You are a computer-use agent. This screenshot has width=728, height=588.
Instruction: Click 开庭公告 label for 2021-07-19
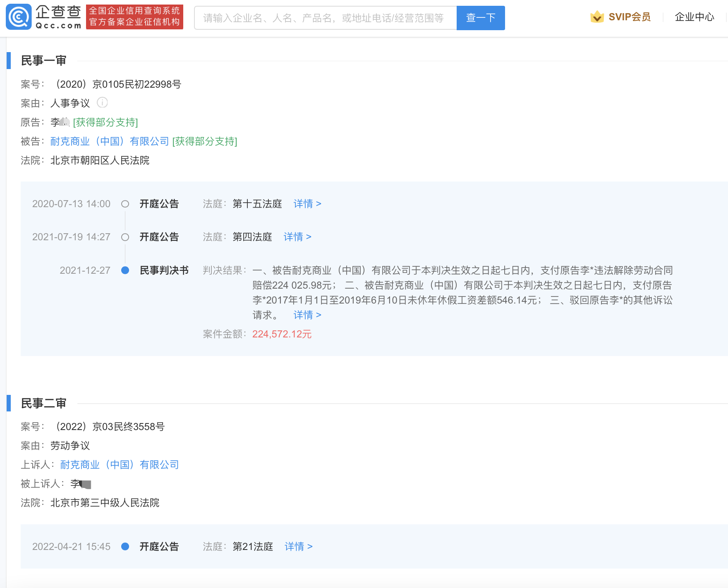click(159, 237)
